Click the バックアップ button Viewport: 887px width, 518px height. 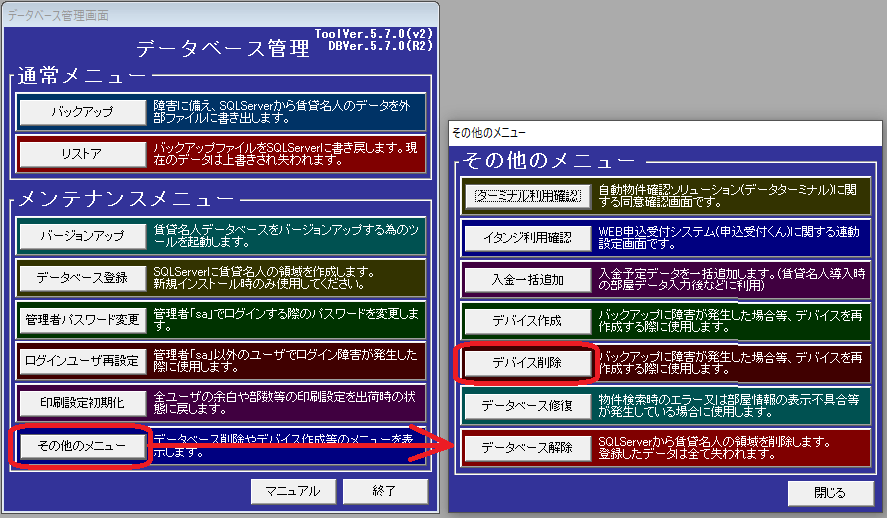tap(81, 112)
